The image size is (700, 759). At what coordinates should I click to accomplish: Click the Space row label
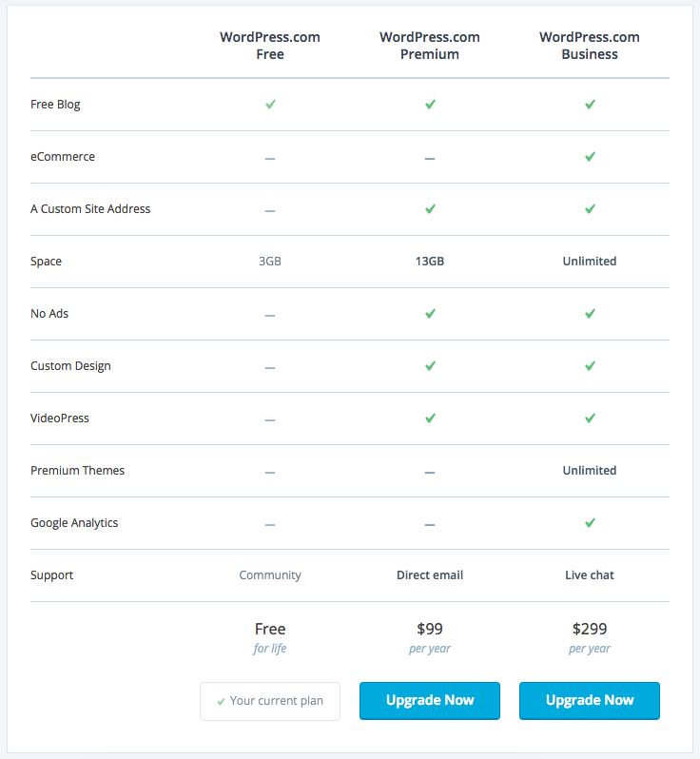[x=46, y=262]
